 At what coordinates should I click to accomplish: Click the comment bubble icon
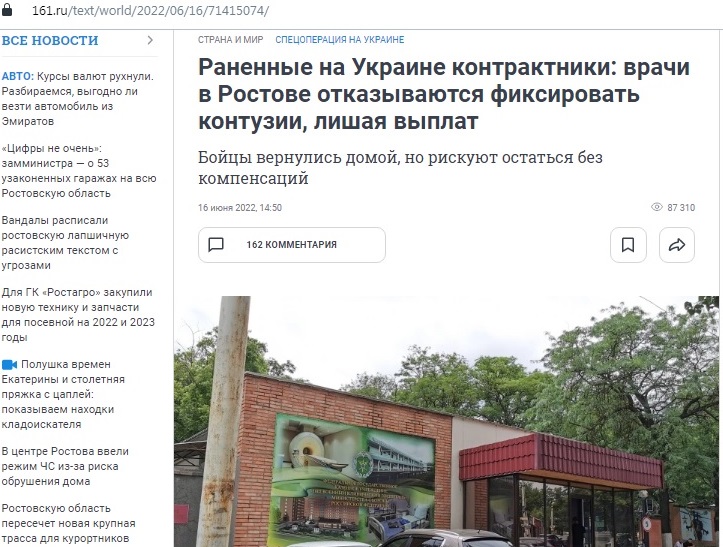click(x=216, y=244)
